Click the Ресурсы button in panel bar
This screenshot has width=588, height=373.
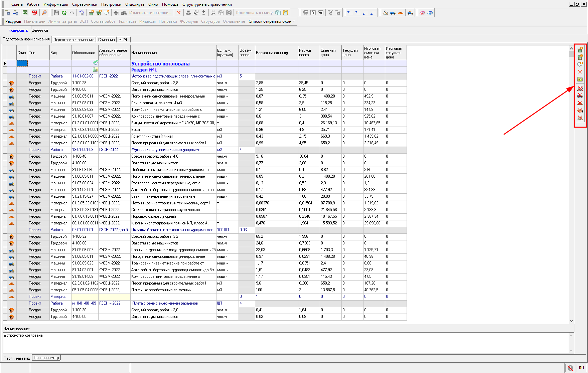(x=13, y=21)
